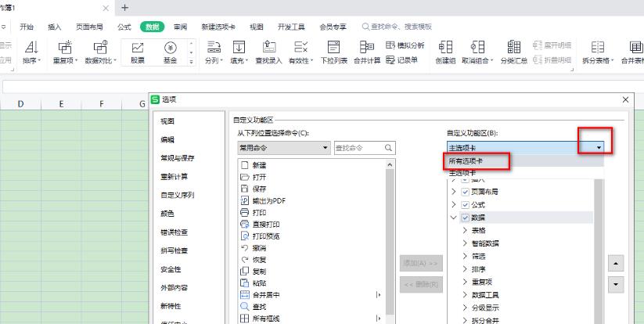Add a new document tab with the plus
Screen dimensions: 644x324
click(x=125, y=8)
